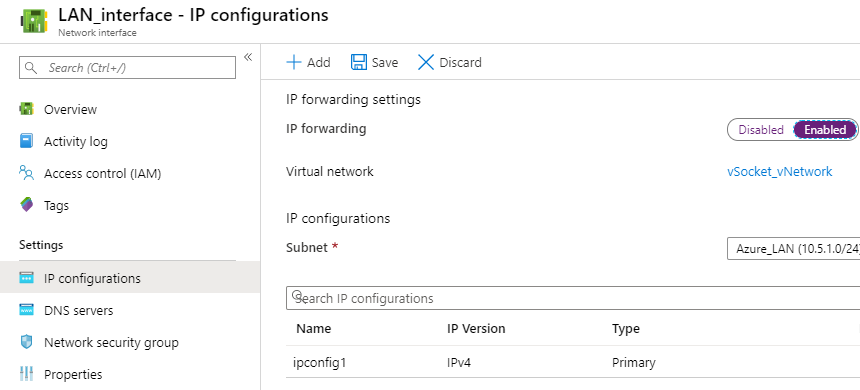Open Access control (IAM)

coord(103,174)
